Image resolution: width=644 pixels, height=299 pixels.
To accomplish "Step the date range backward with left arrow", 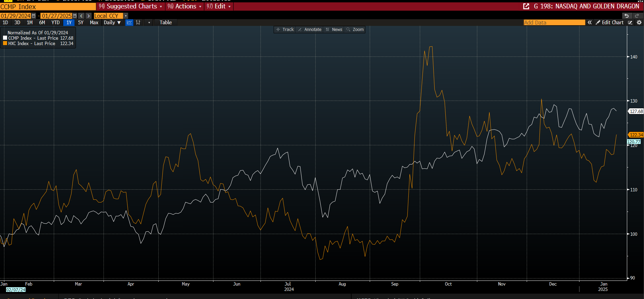I will 81,16.
